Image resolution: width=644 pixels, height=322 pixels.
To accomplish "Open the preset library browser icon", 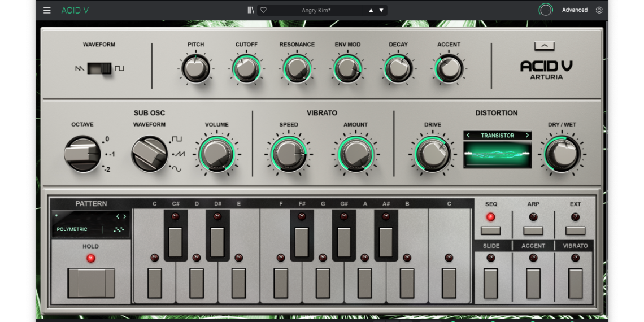I will (250, 10).
